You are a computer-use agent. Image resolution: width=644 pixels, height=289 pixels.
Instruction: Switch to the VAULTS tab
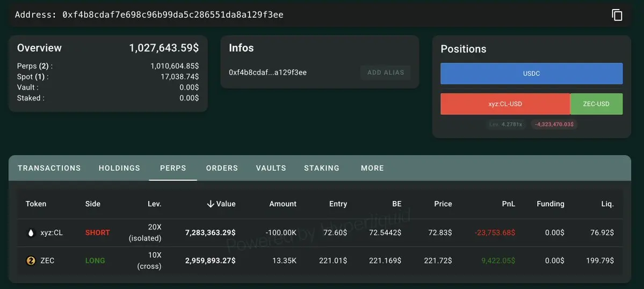pos(271,168)
